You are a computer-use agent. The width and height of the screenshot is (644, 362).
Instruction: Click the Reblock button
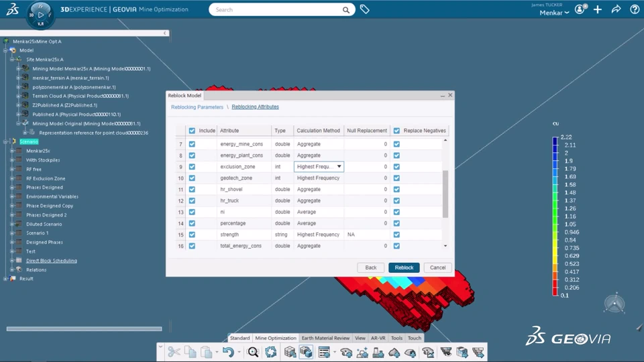click(404, 267)
